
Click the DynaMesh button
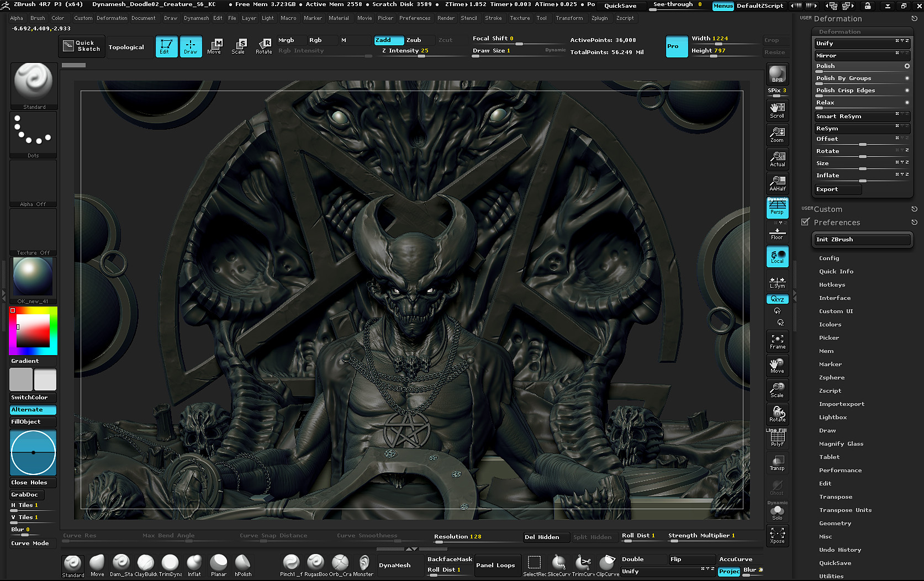[x=394, y=565]
